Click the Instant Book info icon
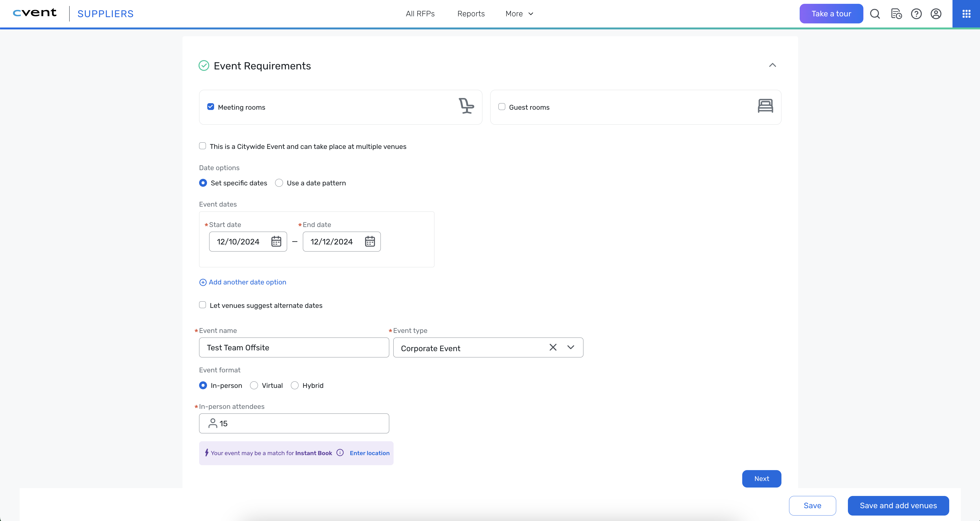Image resolution: width=980 pixels, height=521 pixels. [340, 453]
